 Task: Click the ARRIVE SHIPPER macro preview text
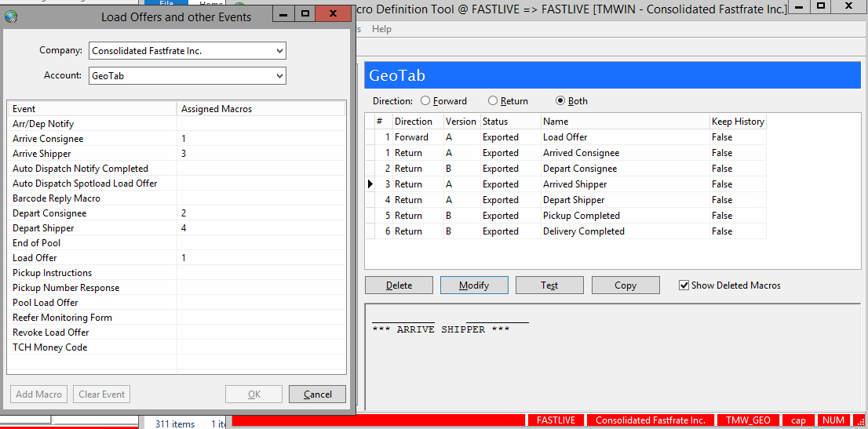[x=440, y=330]
